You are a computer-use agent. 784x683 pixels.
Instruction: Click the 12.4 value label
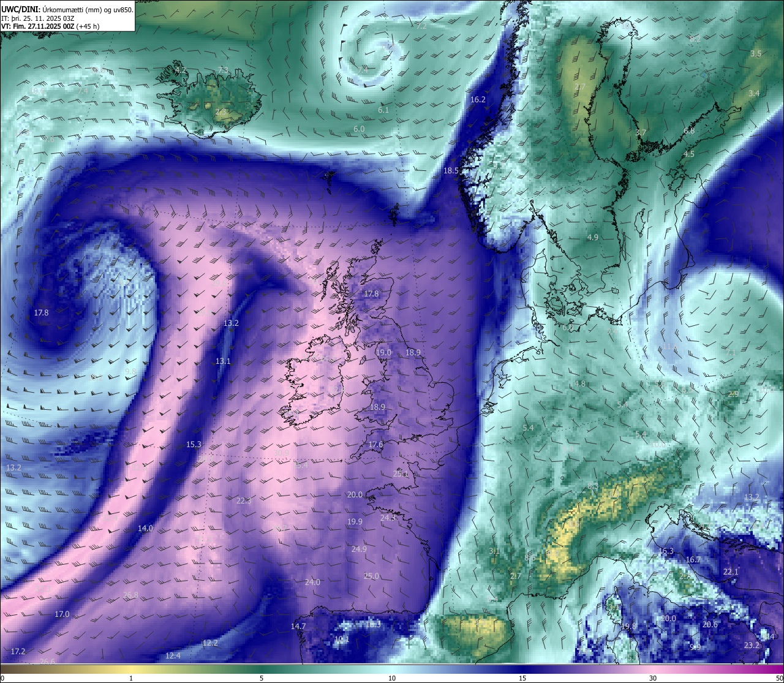point(173,655)
